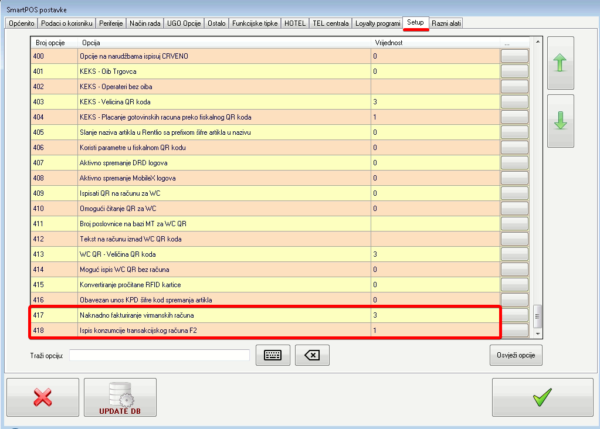The width and height of the screenshot is (600, 429).
Task: Open the HOTEL tab
Action: [x=296, y=22]
